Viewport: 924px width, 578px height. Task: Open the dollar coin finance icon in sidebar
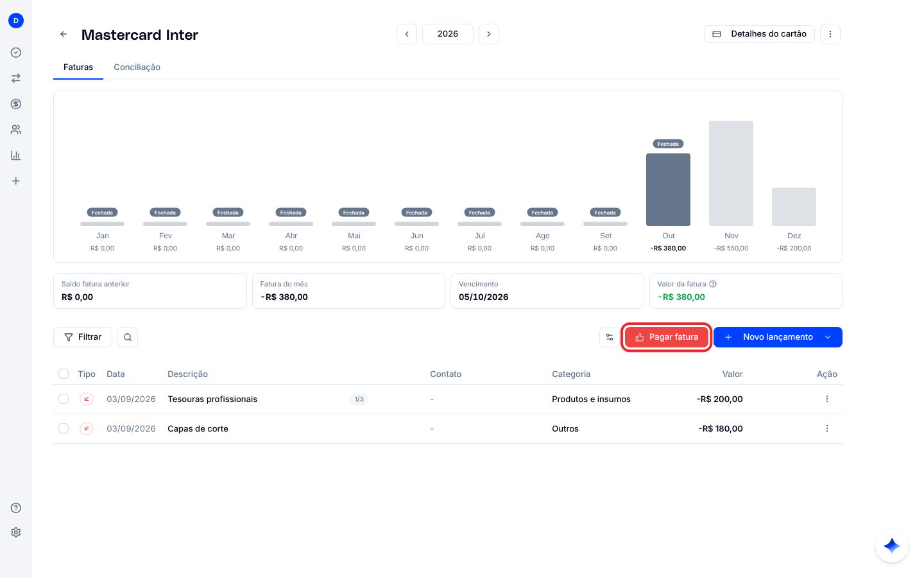click(x=16, y=104)
